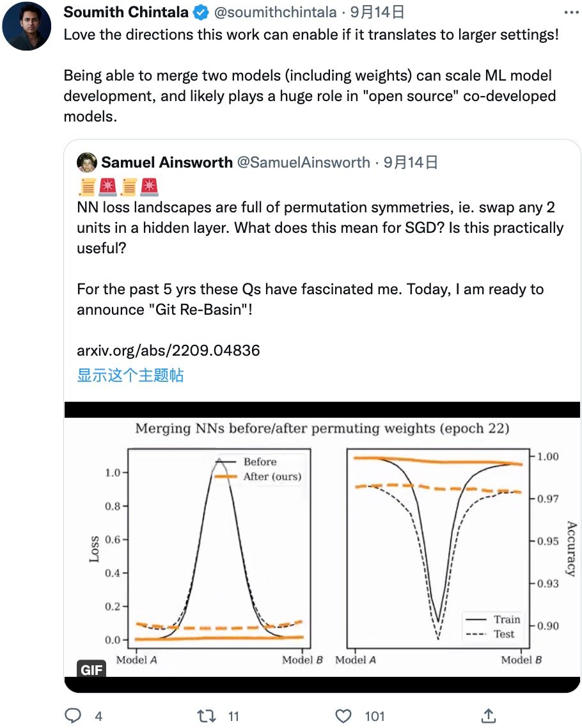Click the quoted tweet body text
This screenshot has width=582, height=728.
coord(320,227)
